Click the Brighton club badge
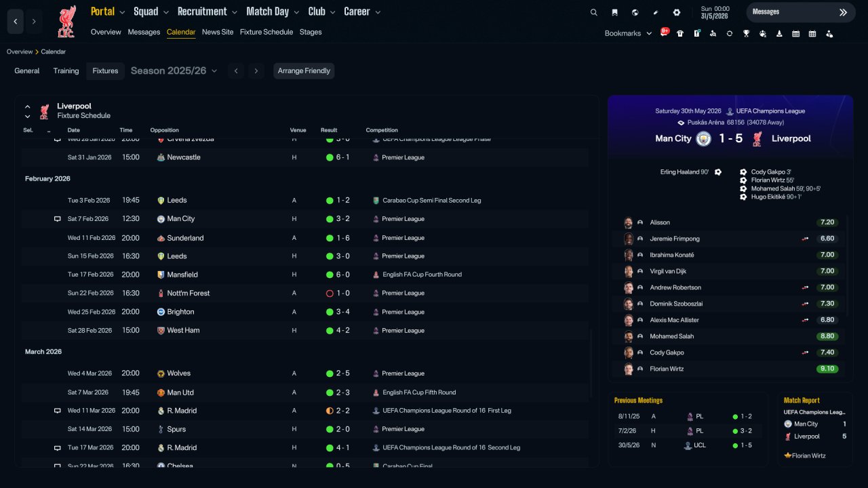Image resolution: width=868 pixels, height=488 pixels. point(161,312)
